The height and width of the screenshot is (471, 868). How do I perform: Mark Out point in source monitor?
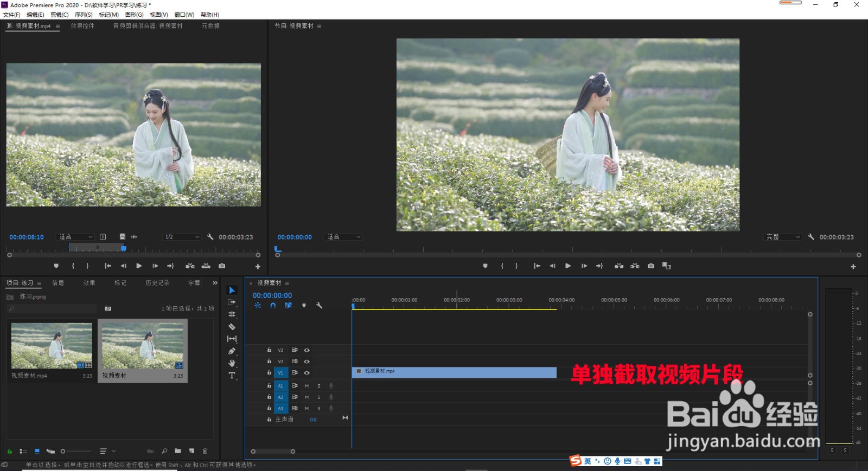pyautogui.click(x=87, y=266)
